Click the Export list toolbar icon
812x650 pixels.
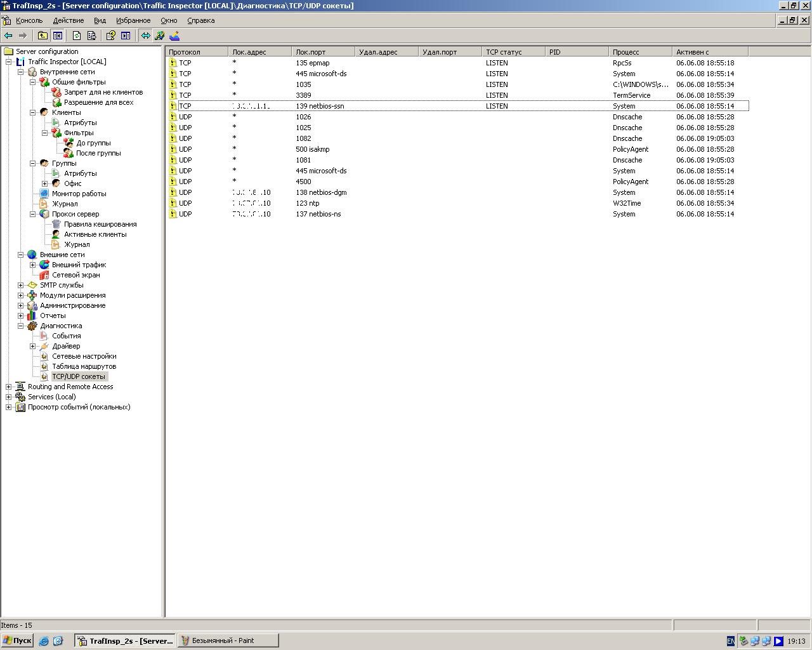(92, 36)
